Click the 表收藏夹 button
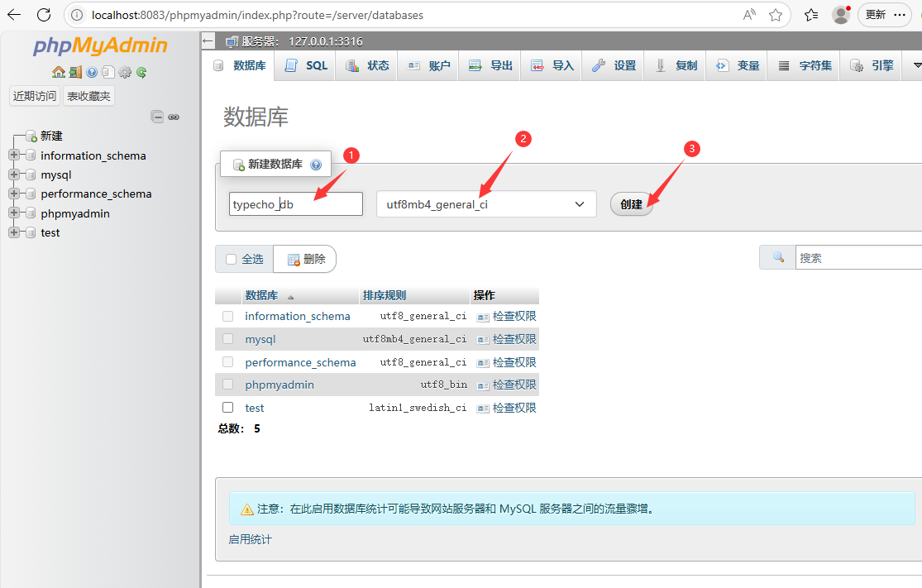Viewport: 922px width, 588px height. (88, 96)
